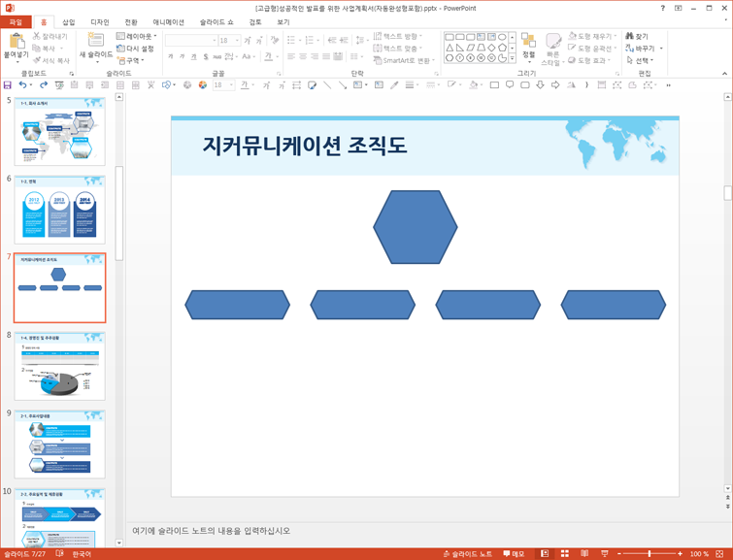733x560 pixels.
Task: Click the diagonal line tool in quick toolbar
Action: point(327,85)
